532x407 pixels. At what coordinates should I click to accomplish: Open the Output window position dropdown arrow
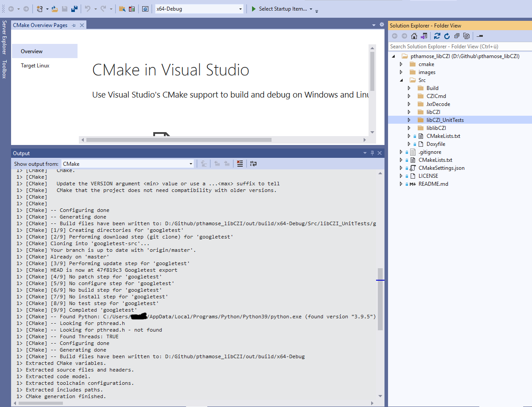pyautogui.click(x=365, y=153)
